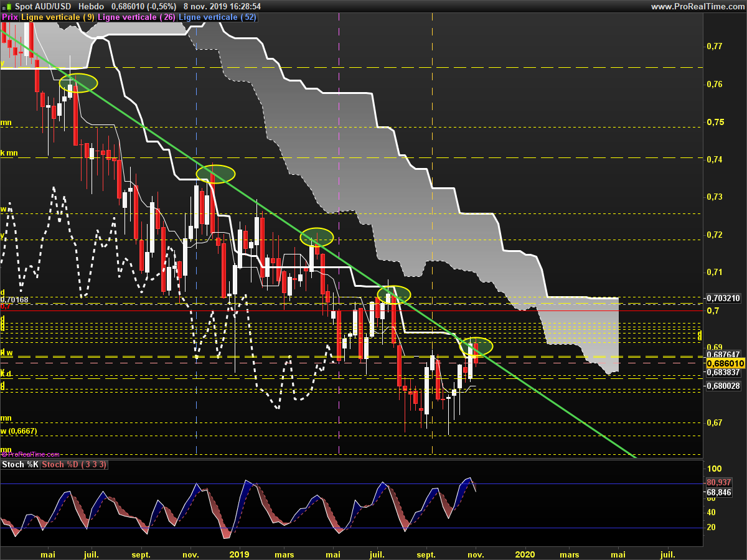Click the k mn level label
The height and width of the screenshot is (560, 747).
click(x=9, y=152)
